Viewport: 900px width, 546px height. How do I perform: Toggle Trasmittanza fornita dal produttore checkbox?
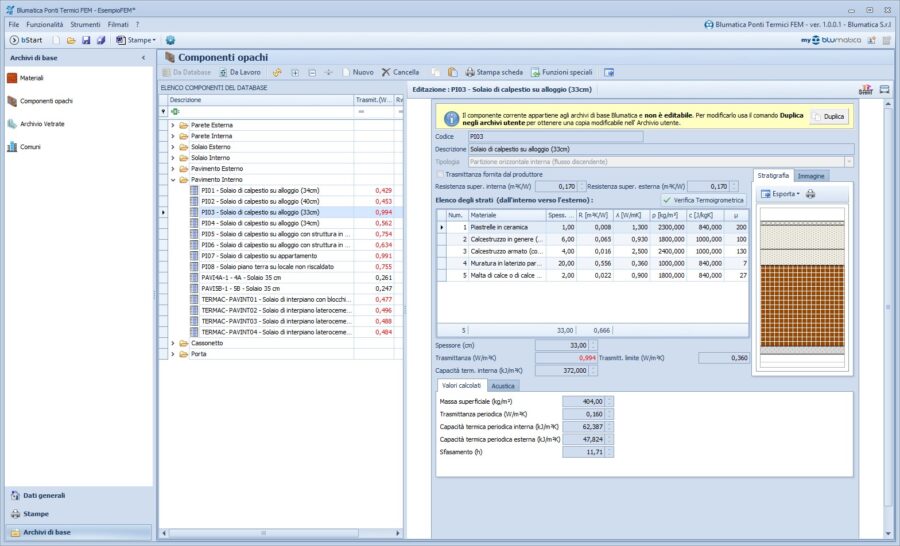pos(439,174)
